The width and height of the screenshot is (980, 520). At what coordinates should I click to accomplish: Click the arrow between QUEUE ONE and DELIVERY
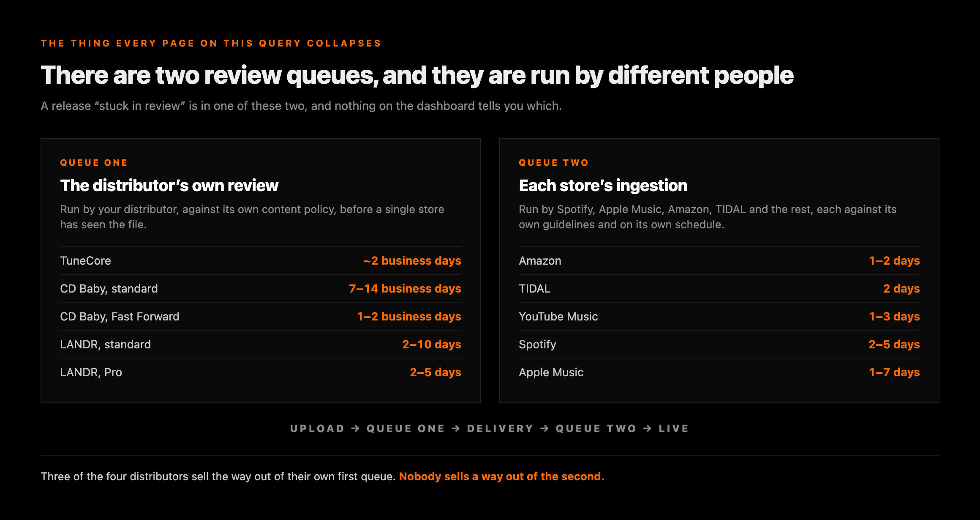[456, 429]
